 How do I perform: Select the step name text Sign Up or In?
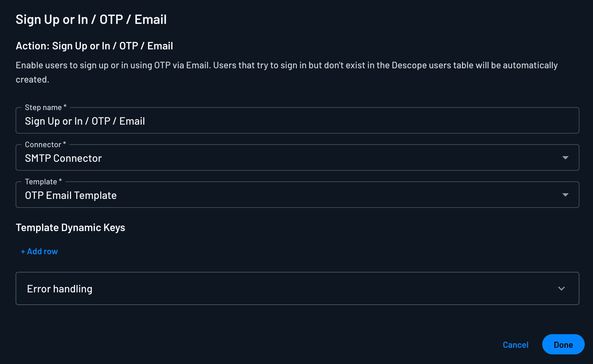pos(85,121)
